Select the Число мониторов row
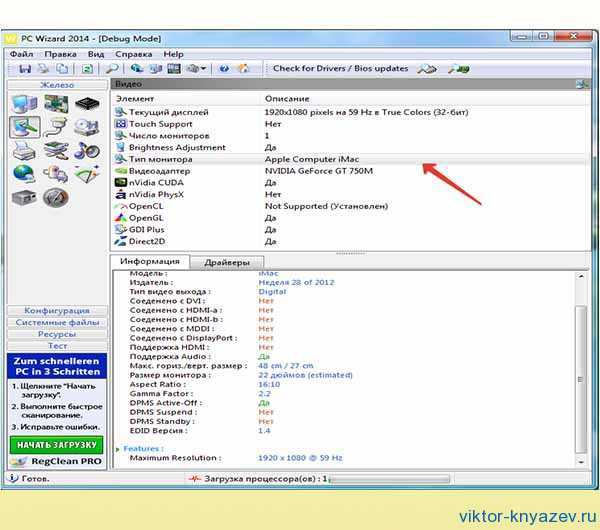The height and width of the screenshot is (530, 600). tap(351, 136)
